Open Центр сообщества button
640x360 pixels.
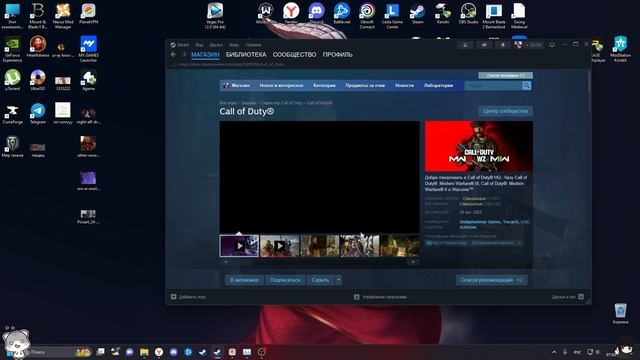click(x=505, y=111)
